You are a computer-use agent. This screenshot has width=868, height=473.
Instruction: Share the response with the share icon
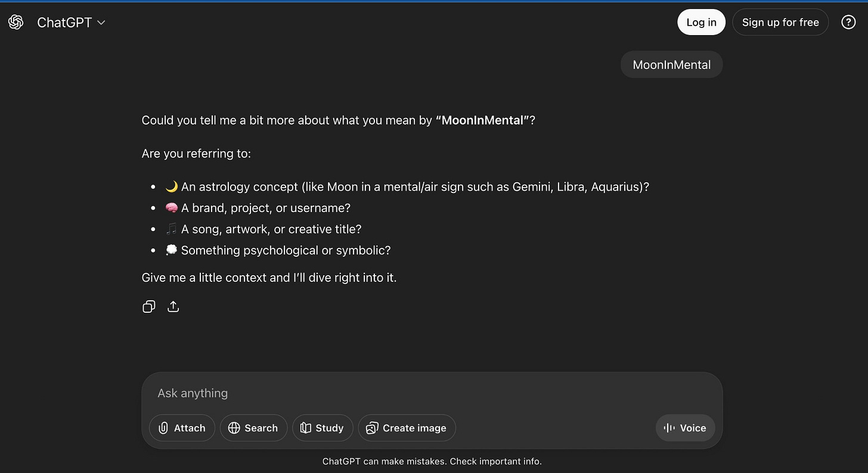(173, 306)
